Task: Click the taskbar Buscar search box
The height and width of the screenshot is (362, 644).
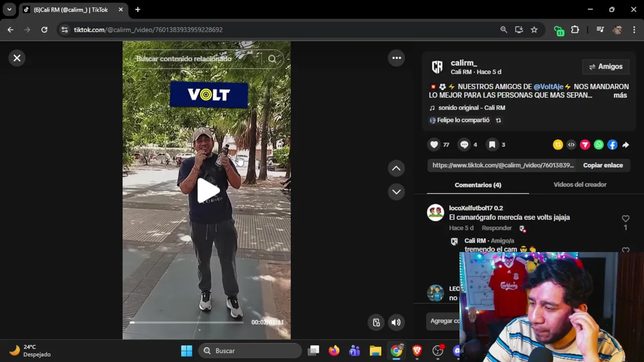Action: [250, 351]
